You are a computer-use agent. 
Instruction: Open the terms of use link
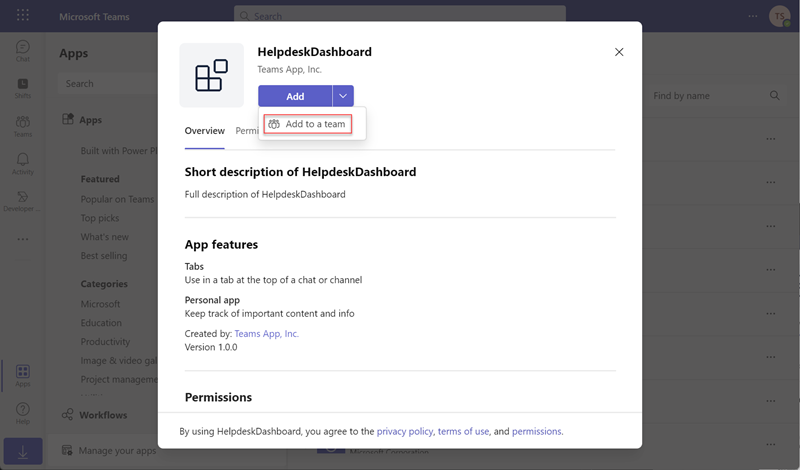click(463, 431)
